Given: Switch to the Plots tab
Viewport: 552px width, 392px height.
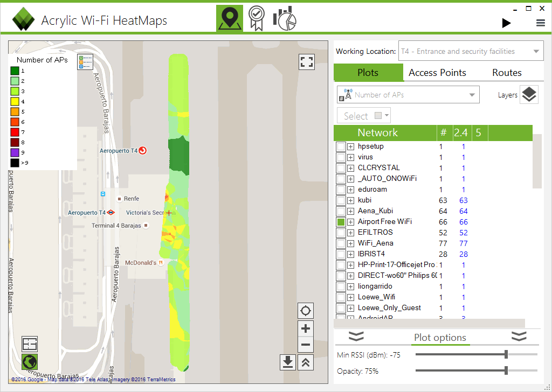Looking at the screenshot, I should (368, 73).
